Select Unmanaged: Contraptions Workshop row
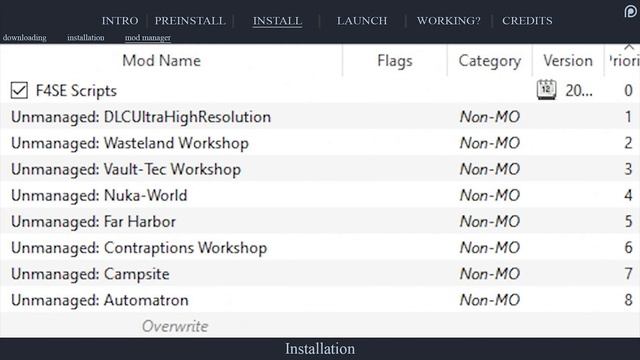The image size is (640, 360). [x=320, y=247]
